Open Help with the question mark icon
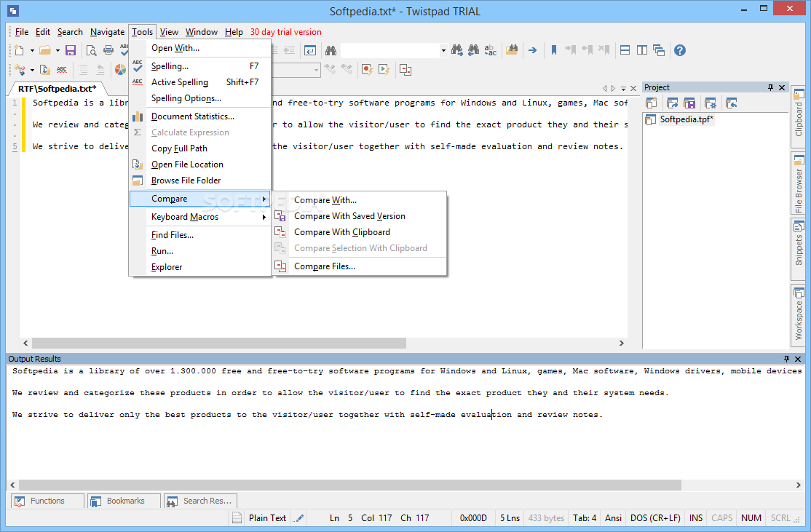Viewport: 811px width, 532px height. click(x=680, y=50)
